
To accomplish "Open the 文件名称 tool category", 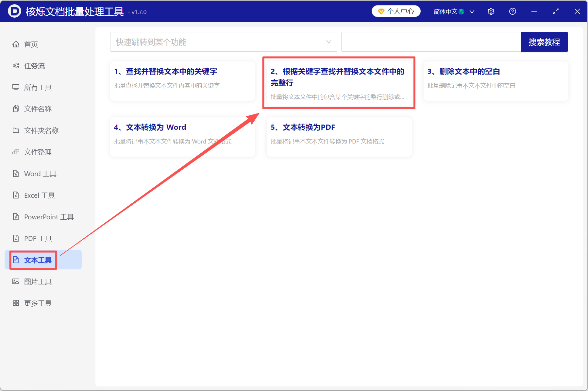I will pyautogui.click(x=38, y=109).
